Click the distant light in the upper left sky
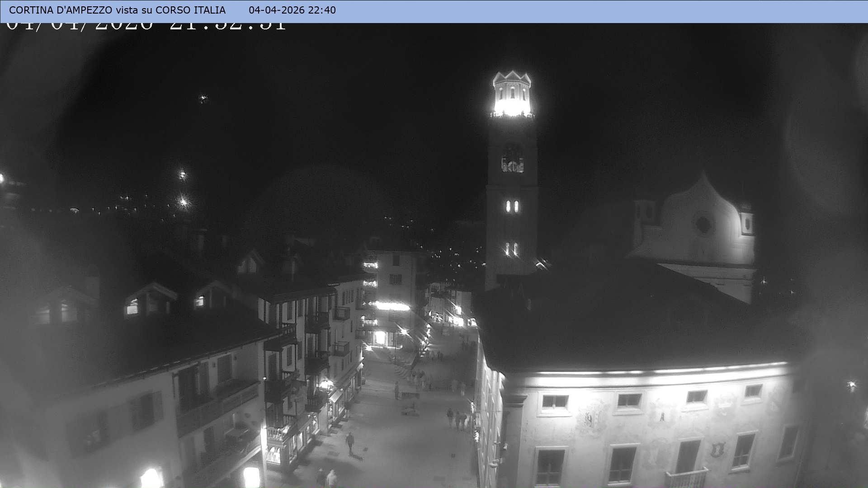Image resolution: width=868 pixels, height=488 pixels. pyautogui.click(x=203, y=98)
